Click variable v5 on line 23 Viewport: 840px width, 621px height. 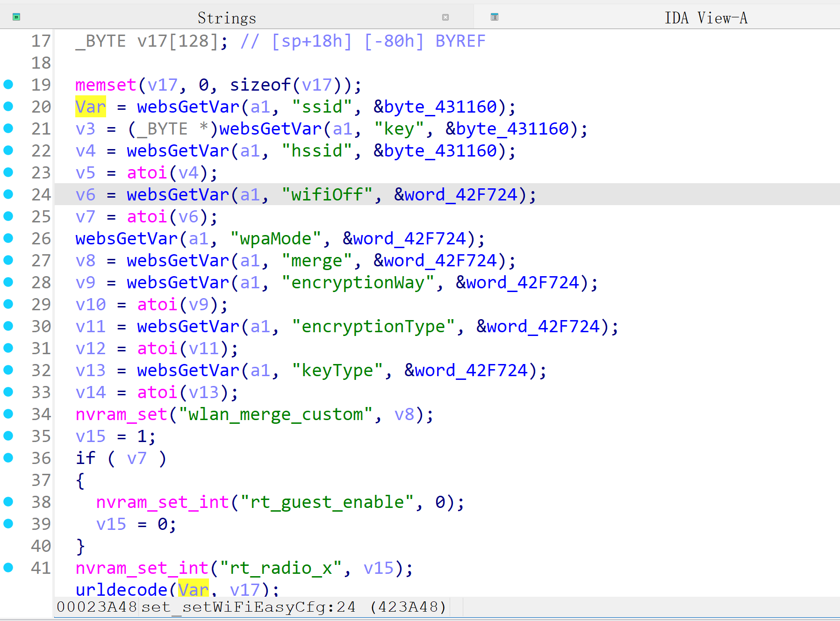click(x=86, y=172)
